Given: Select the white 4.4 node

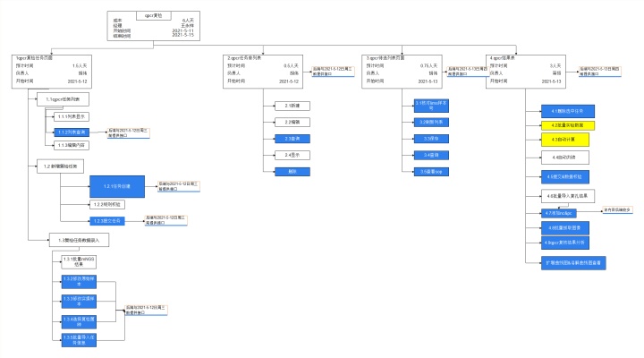Looking at the screenshot, I should 565,158.
